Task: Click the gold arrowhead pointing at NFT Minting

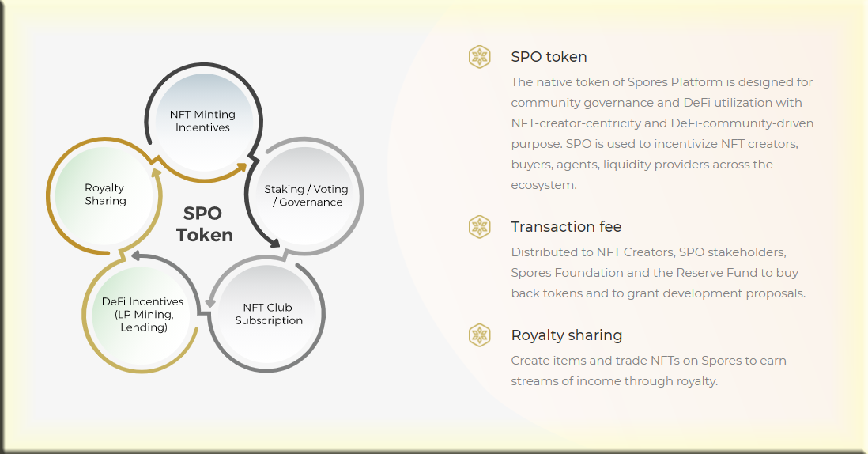Action: pyautogui.click(x=241, y=167)
